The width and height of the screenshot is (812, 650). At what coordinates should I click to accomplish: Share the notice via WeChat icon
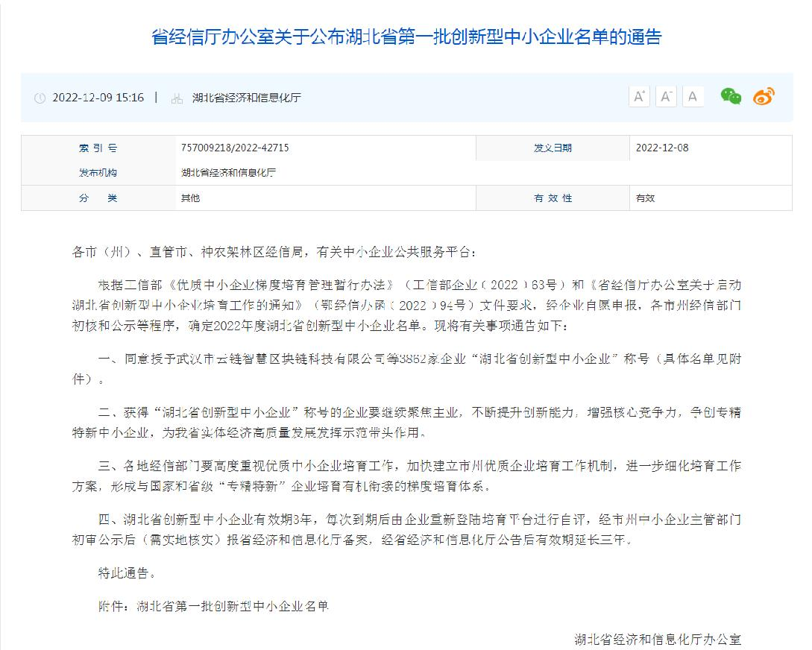pos(731,96)
